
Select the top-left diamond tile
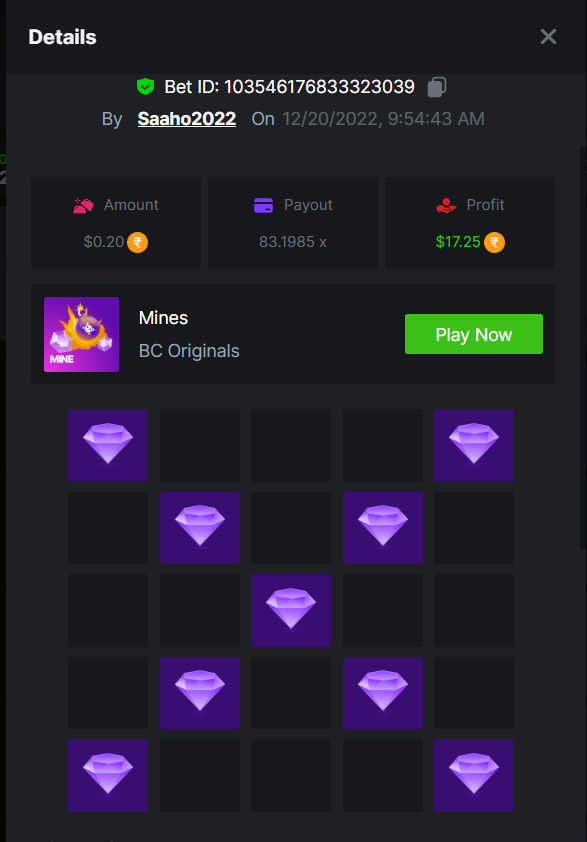point(108,445)
